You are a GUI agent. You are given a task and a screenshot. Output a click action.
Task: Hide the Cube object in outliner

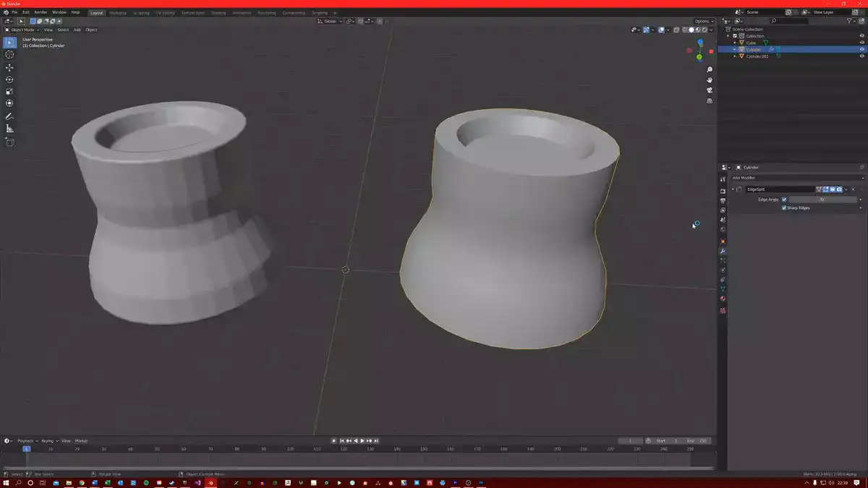(x=861, y=43)
